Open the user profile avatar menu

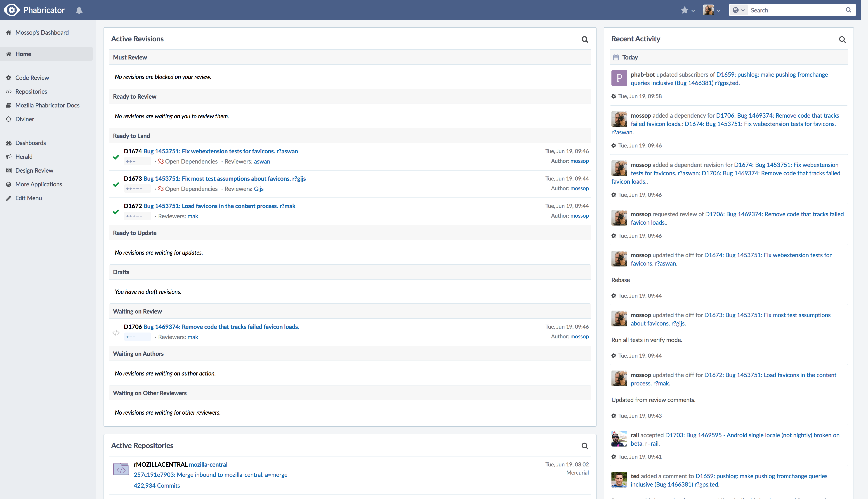[x=712, y=10]
